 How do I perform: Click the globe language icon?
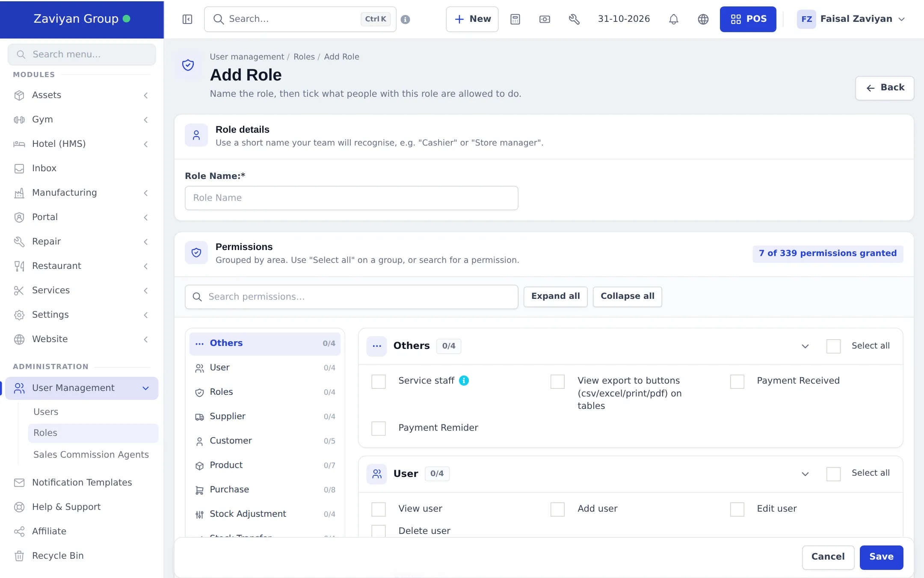tap(703, 19)
